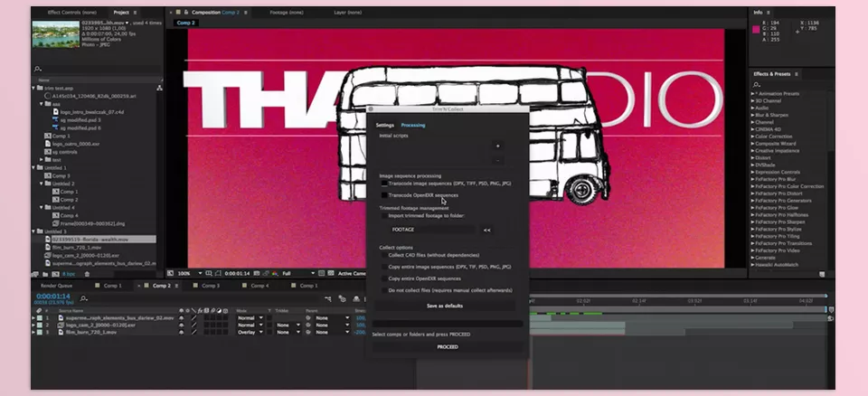This screenshot has width=868, height=396.
Task: Click the fx column header icon in timeline
Action: pos(200,311)
